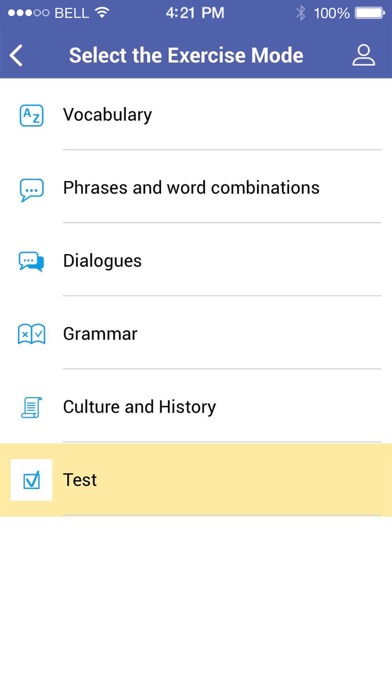Screen dimensions: 392x696
Task: Tap the scroll Culture and History icon
Action: [32, 407]
